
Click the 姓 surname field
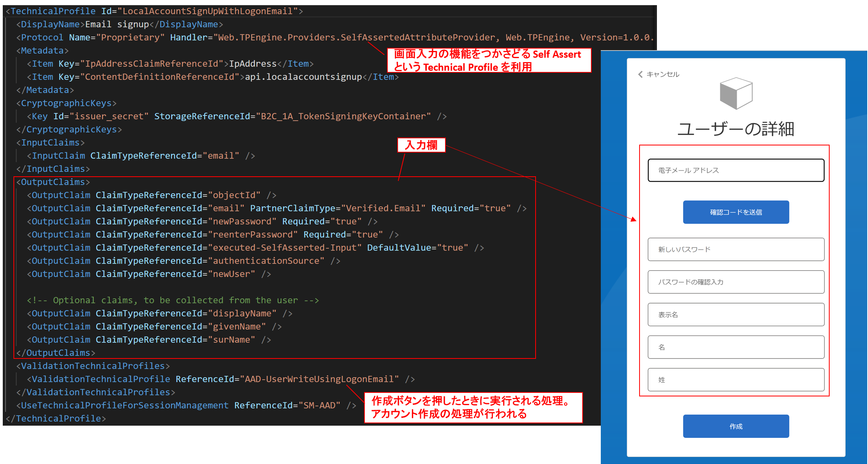coord(736,380)
